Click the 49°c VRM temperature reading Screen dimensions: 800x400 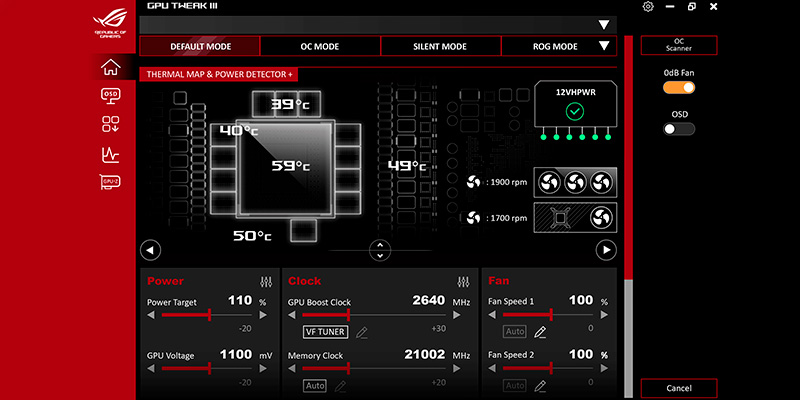[x=407, y=166]
